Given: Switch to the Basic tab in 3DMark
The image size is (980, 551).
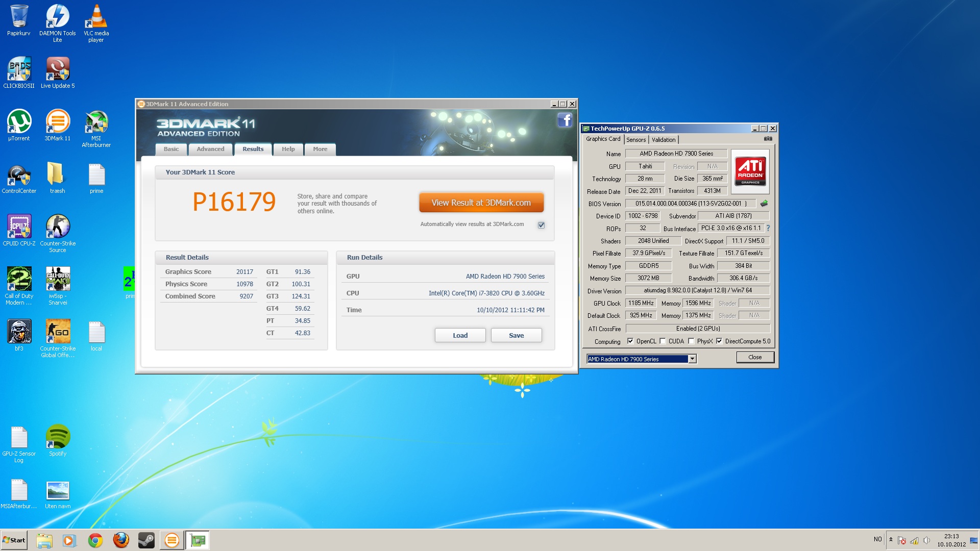Looking at the screenshot, I should click(171, 149).
